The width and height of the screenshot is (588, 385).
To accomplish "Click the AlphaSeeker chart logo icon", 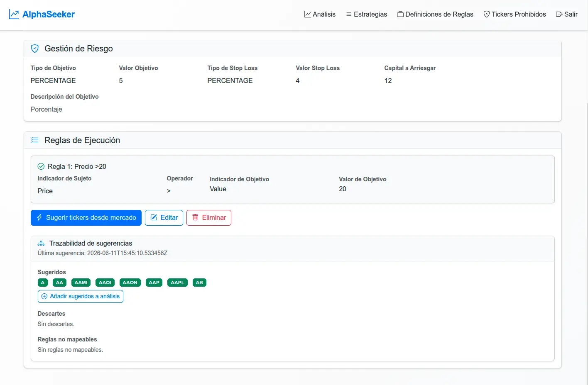I will [x=14, y=15].
